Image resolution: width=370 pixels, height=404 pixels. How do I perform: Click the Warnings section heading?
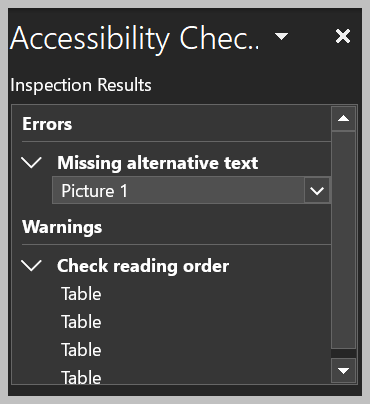click(x=62, y=228)
